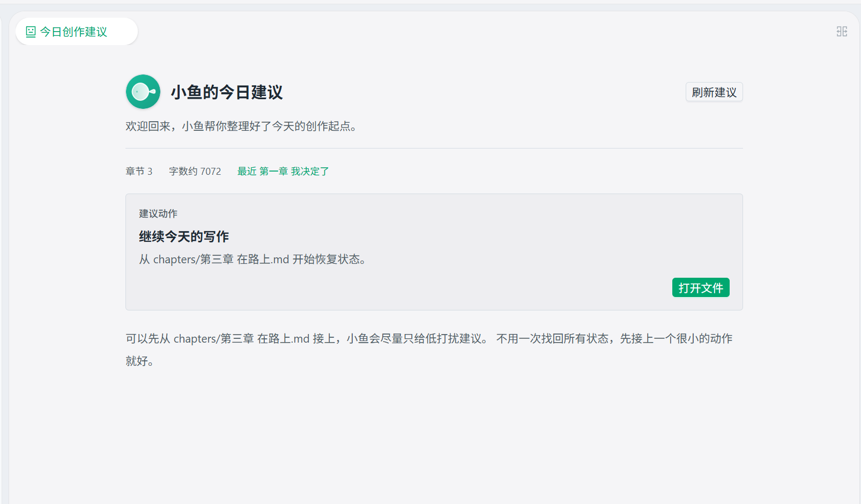Click the round green 小鱼 avatar
861x504 pixels.
(x=143, y=92)
